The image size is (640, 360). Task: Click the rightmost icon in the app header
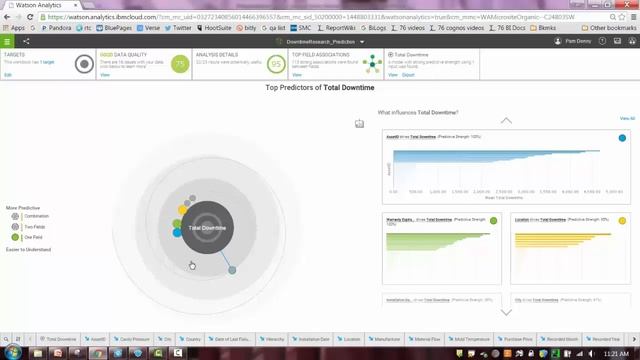[x=632, y=41]
